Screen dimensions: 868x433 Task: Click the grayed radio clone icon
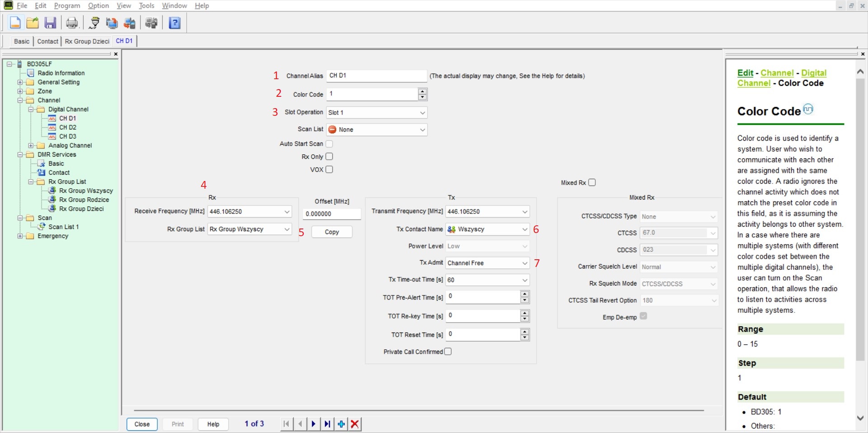pos(151,23)
